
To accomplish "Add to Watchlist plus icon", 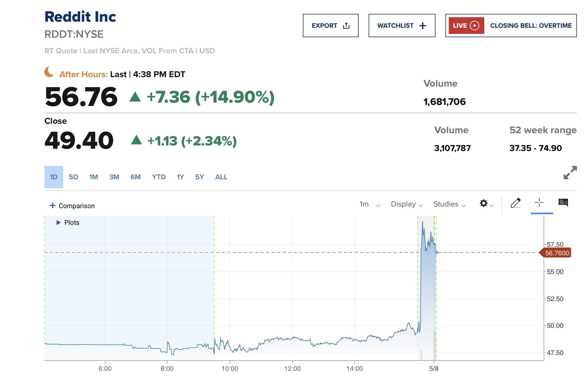I will click(x=422, y=26).
